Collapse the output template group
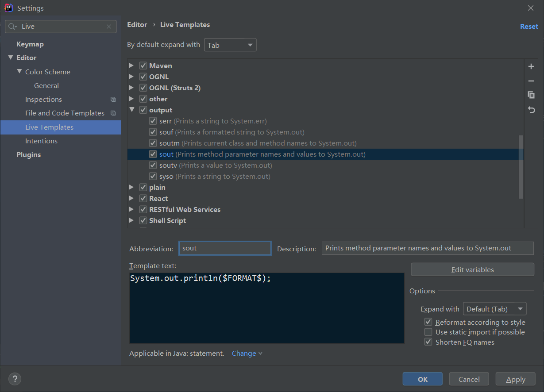Screen dimensions: 544x392 tap(131, 110)
